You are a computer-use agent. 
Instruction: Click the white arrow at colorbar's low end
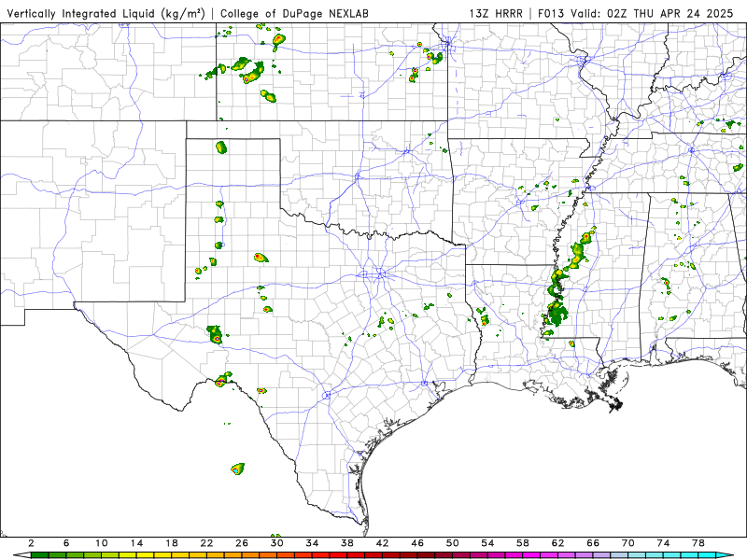pos(21,555)
